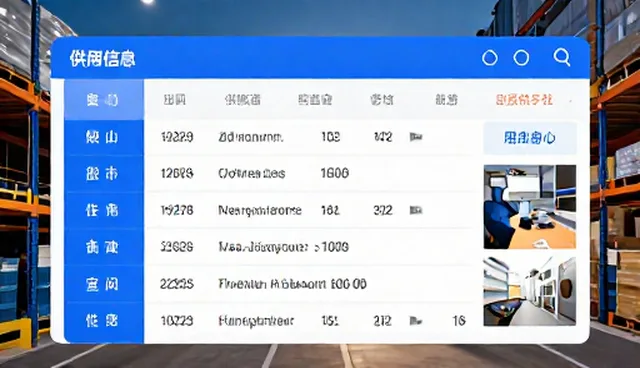
Task: Select the sidebar item beside row 19278
Action: [104, 211]
